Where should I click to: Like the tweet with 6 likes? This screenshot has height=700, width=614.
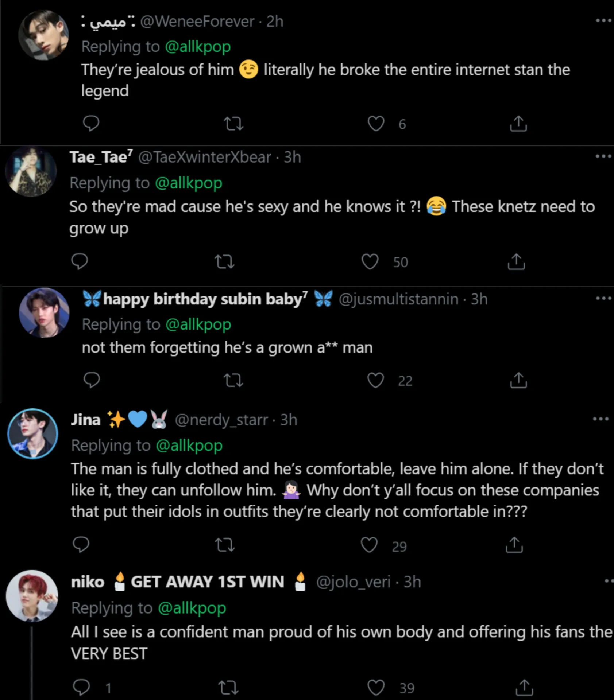point(376,124)
